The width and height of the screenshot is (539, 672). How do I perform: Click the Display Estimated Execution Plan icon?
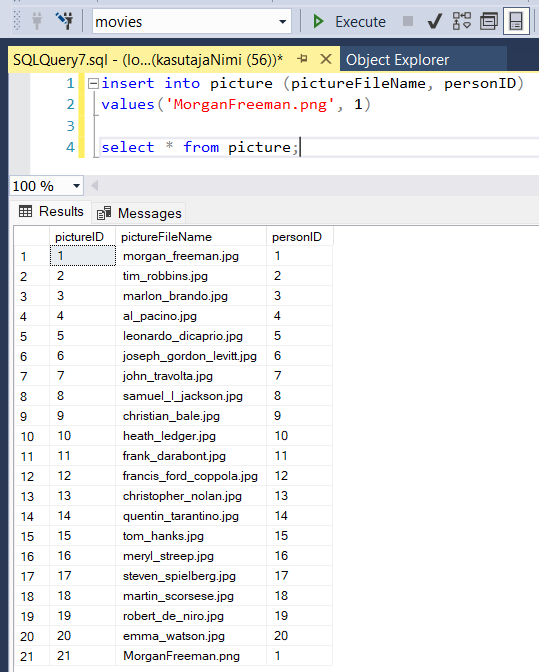(x=462, y=21)
